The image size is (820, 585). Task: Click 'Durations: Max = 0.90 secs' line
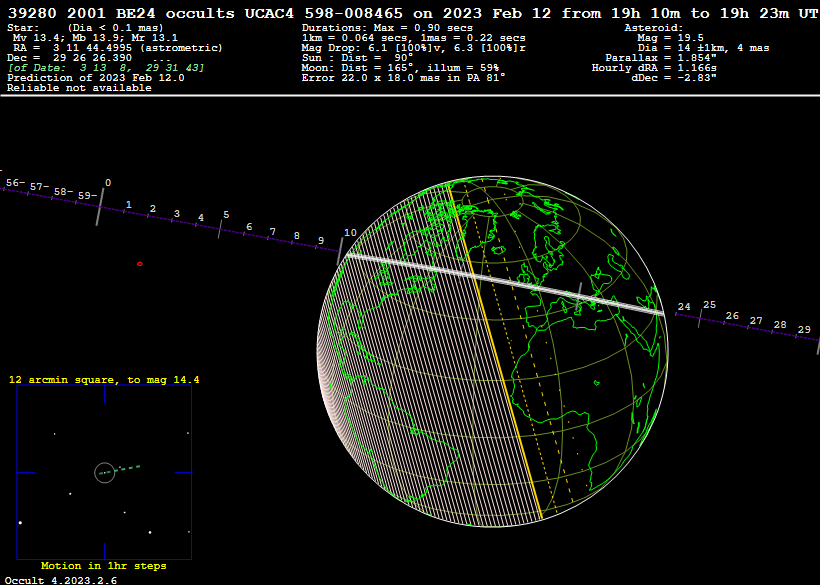click(x=387, y=28)
